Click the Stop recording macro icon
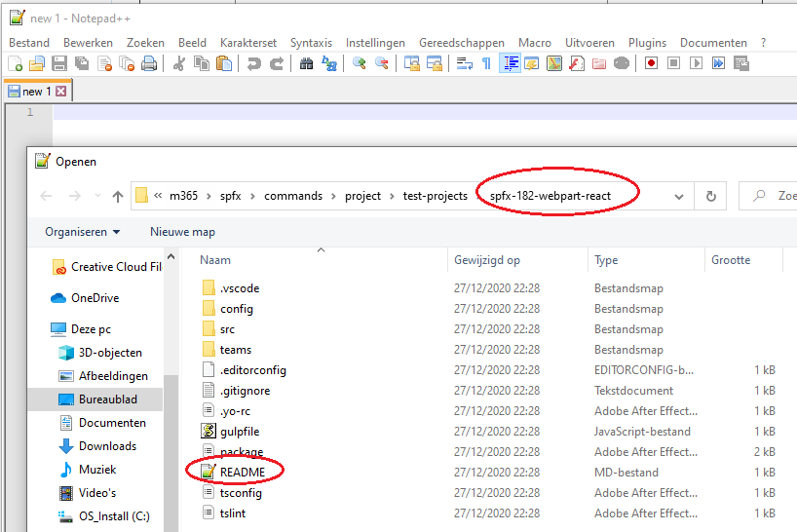This screenshot has width=797, height=532. coord(673,63)
